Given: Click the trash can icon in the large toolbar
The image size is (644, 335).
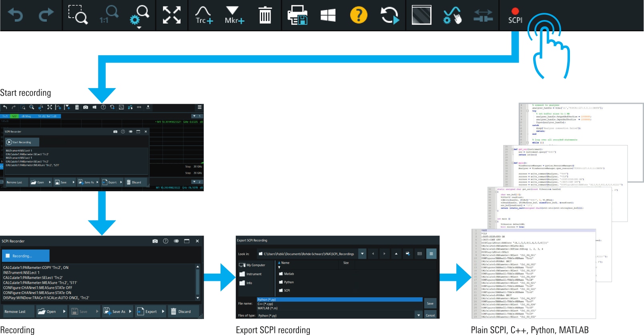Looking at the screenshot, I should pyautogui.click(x=265, y=15).
